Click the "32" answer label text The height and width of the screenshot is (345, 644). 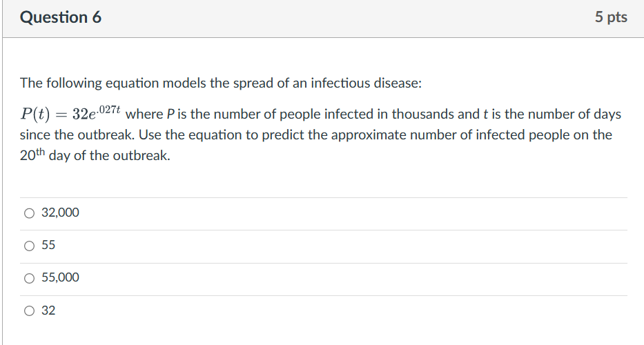[x=48, y=310]
